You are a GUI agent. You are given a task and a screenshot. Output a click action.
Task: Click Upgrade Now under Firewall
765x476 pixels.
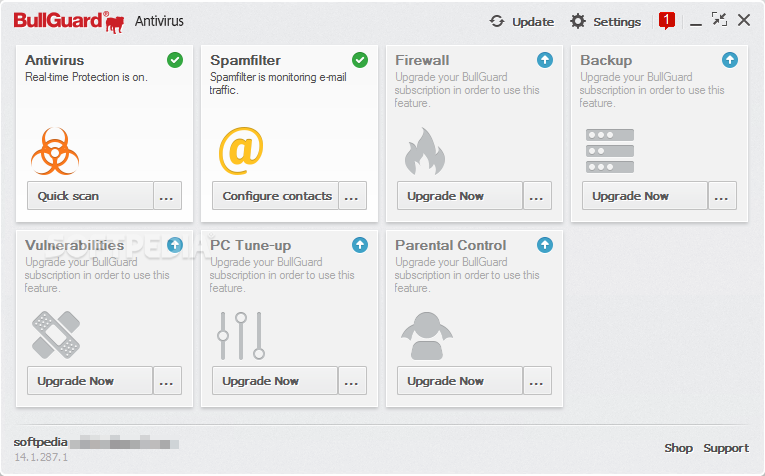[x=460, y=196]
